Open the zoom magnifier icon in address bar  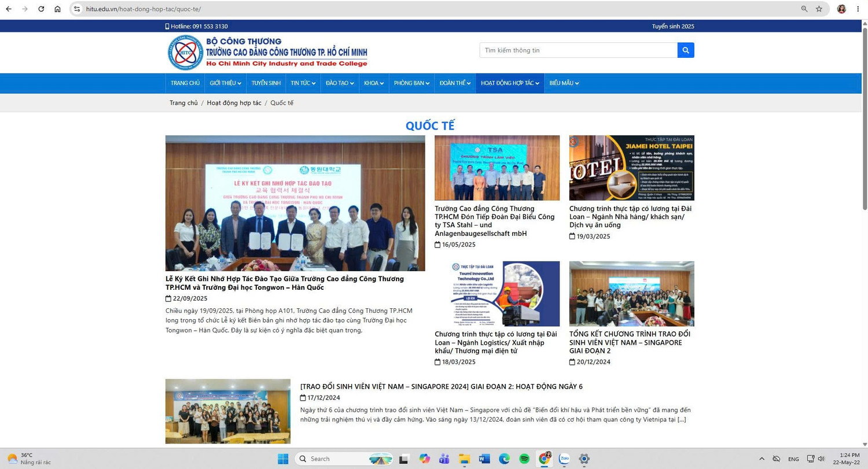[804, 9]
